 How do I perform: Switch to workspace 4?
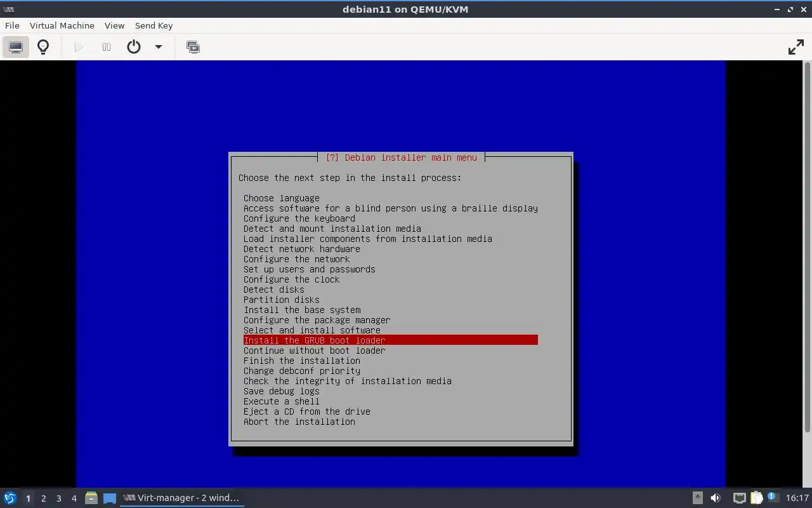pos(74,498)
